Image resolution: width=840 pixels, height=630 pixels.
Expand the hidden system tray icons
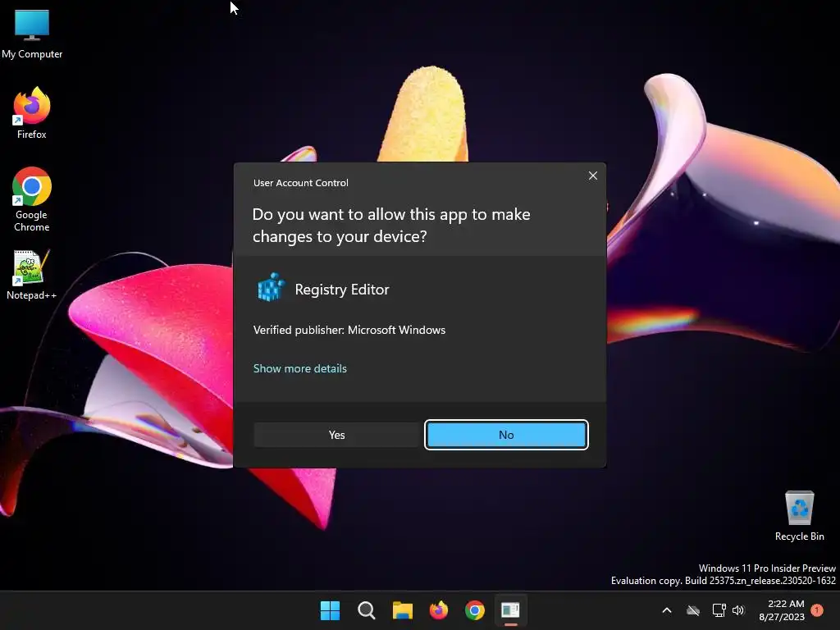click(667, 610)
